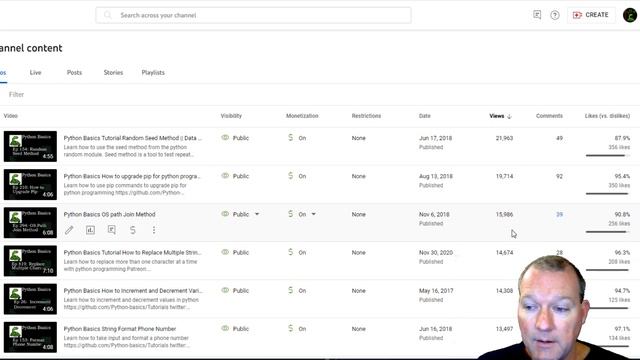Viewport: 640px width, 360px height.
Task: Open the Random Seed Method video thumbnail
Action: pyautogui.click(x=30, y=146)
